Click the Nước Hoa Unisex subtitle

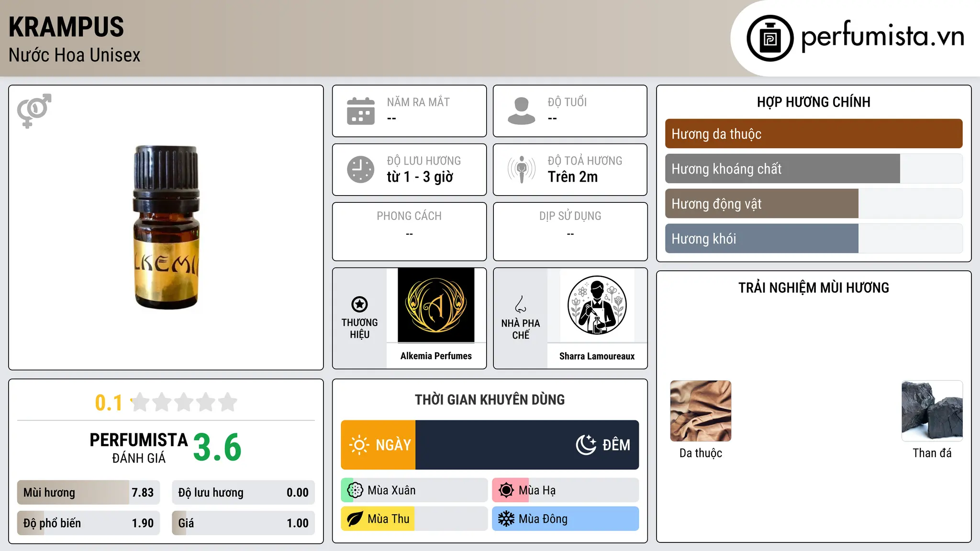click(75, 55)
